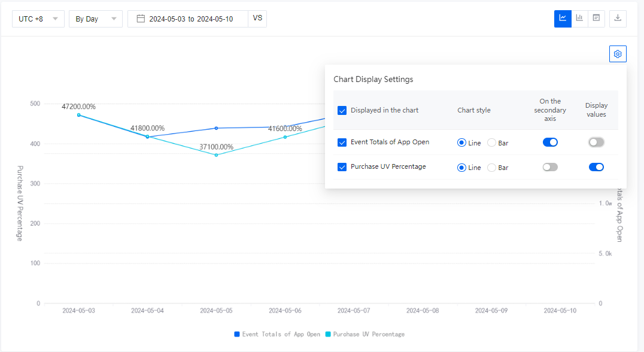Uncheck Purchase UV Percentage from the chart
644x352 pixels.
[x=342, y=166]
